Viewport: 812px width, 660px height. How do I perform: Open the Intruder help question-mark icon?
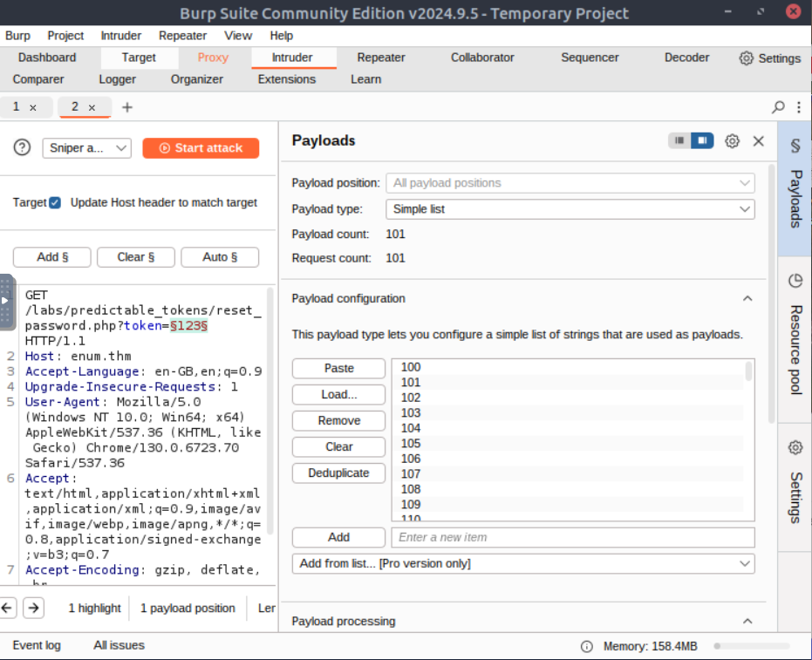[22, 148]
